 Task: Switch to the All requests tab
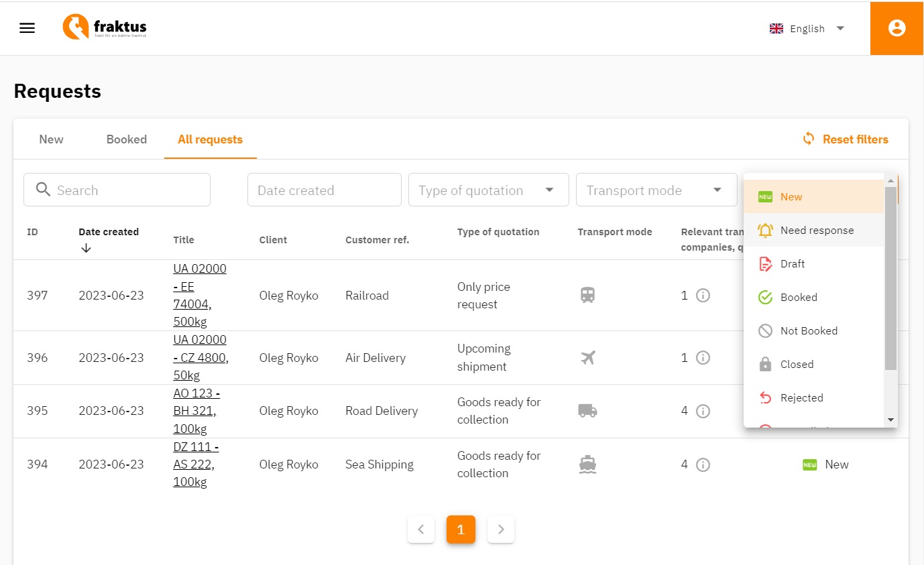pyautogui.click(x=210, y=139)
